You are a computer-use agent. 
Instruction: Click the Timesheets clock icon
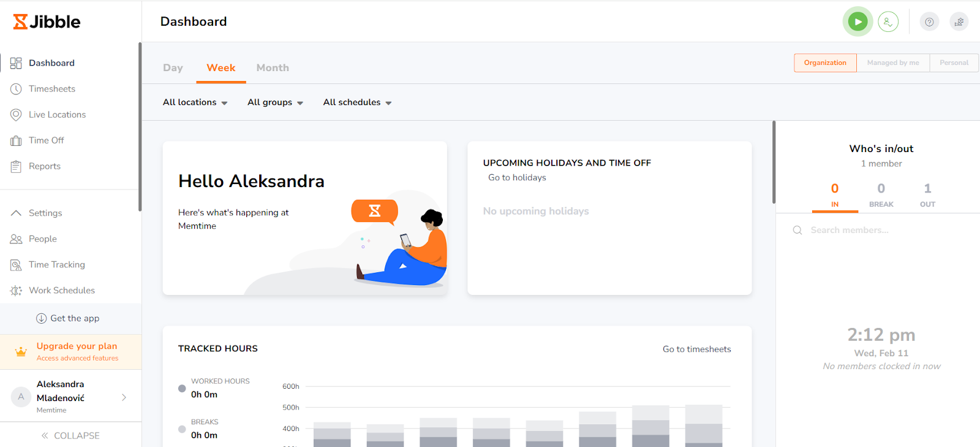coord(16,89)
